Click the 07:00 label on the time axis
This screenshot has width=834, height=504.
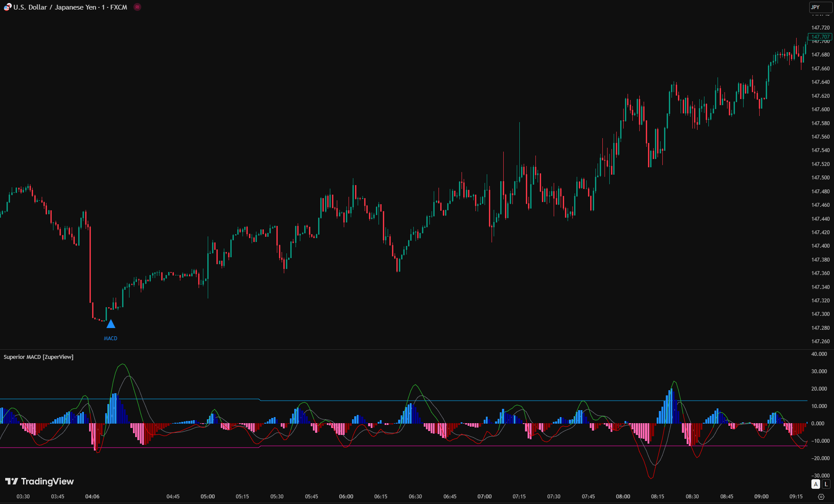click(485, 497)
